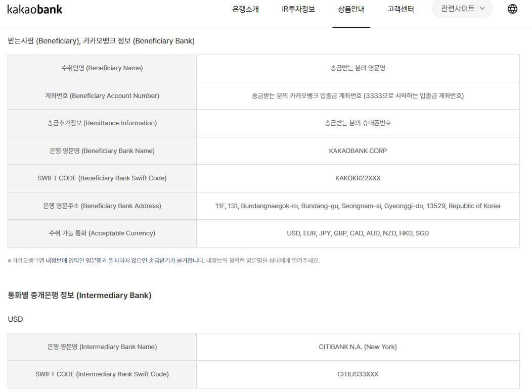Click the Bundangnaegok-ro bank address value
Screen dimensions: 532x392
[358, 206]
